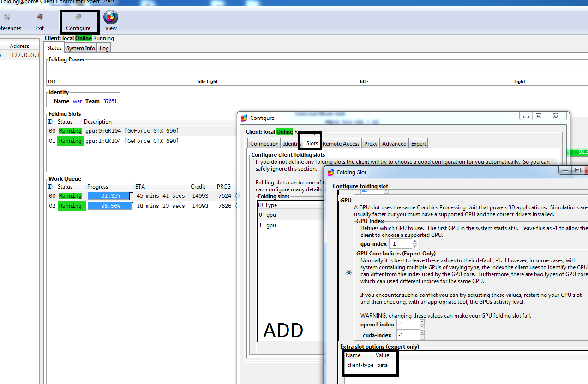
Task: Click into the opencl-index input field
Action: pyautogui.click(x=408, y=325)
